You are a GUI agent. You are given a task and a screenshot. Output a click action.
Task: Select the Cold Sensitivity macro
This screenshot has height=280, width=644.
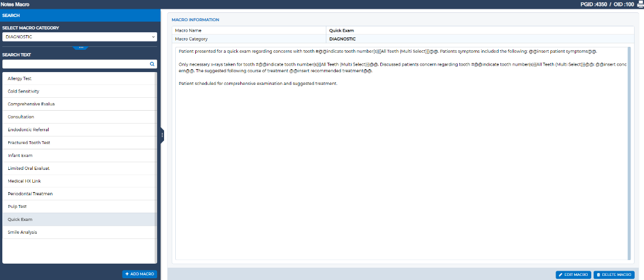coord(79,91)
